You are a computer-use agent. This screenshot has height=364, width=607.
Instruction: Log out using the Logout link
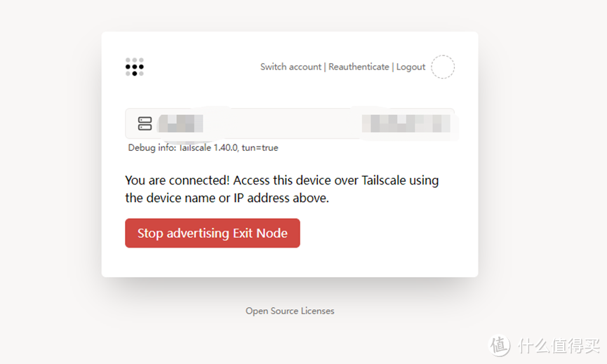point(411,67)
